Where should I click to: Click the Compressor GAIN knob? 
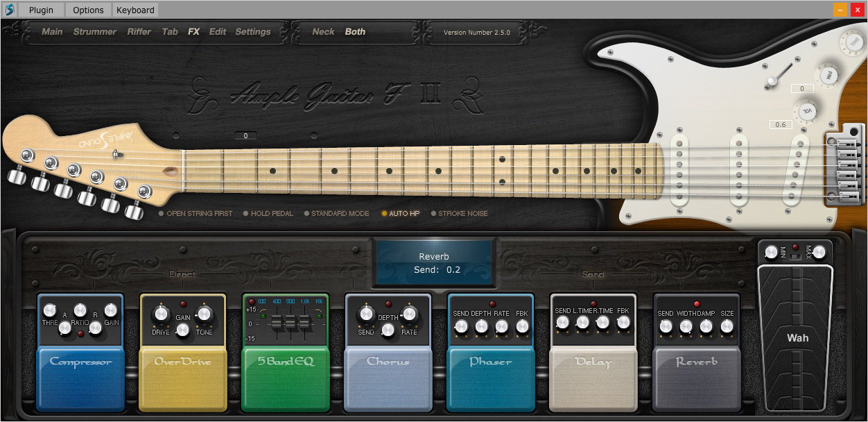[x=111, y=310]
